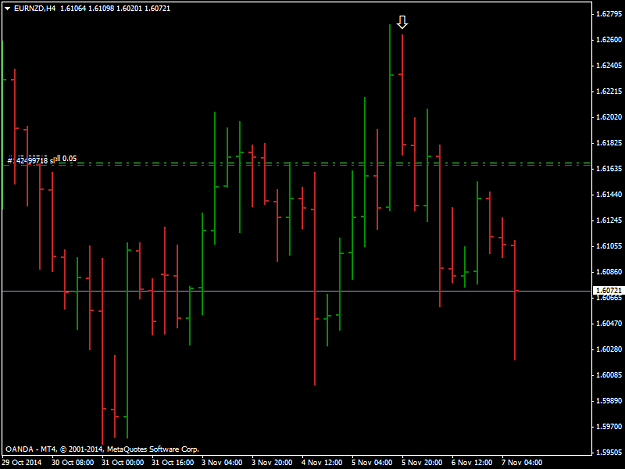The height and width of the screenshot is (469, 625).
Task: Click price level 1.61440 on the axis
Action: point(609,194)
